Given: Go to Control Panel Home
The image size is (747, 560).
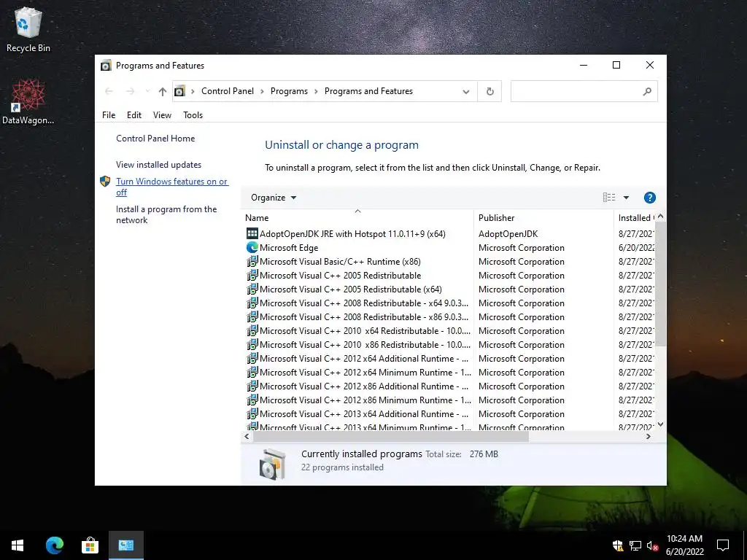Looking at the screenshot, I should pyautogui.click(x=155, y=139).
